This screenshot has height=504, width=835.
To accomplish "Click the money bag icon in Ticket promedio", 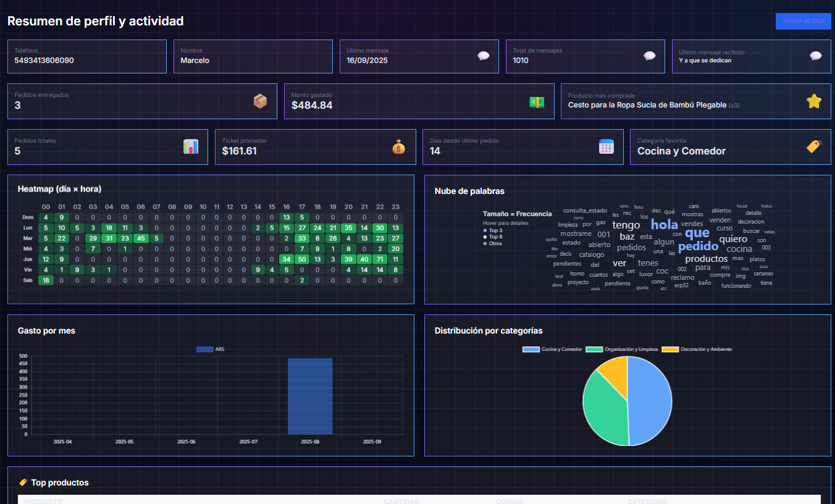I will pos(399,147).
